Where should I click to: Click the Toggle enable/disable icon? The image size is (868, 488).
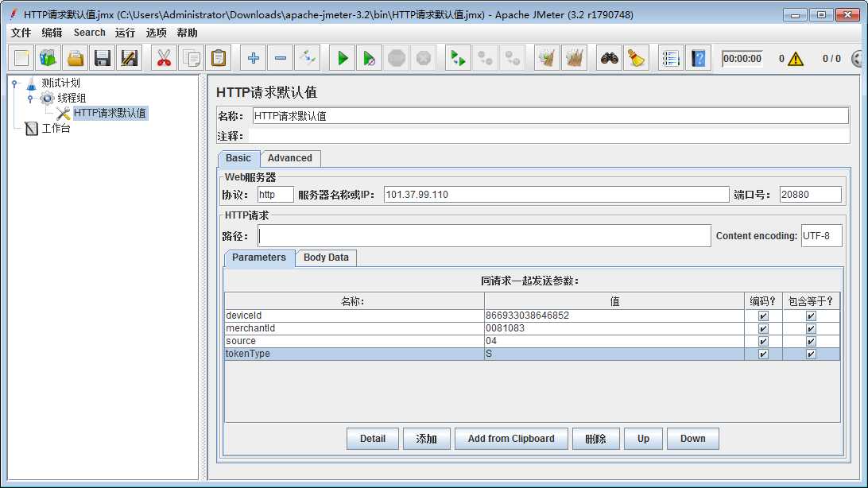coord(308,58)
